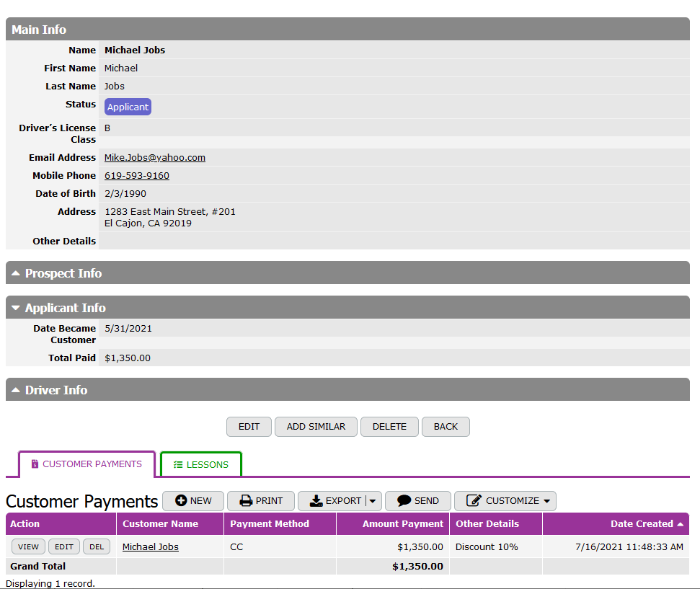Click the plus icon on NEW button

(x=181, y=501)
